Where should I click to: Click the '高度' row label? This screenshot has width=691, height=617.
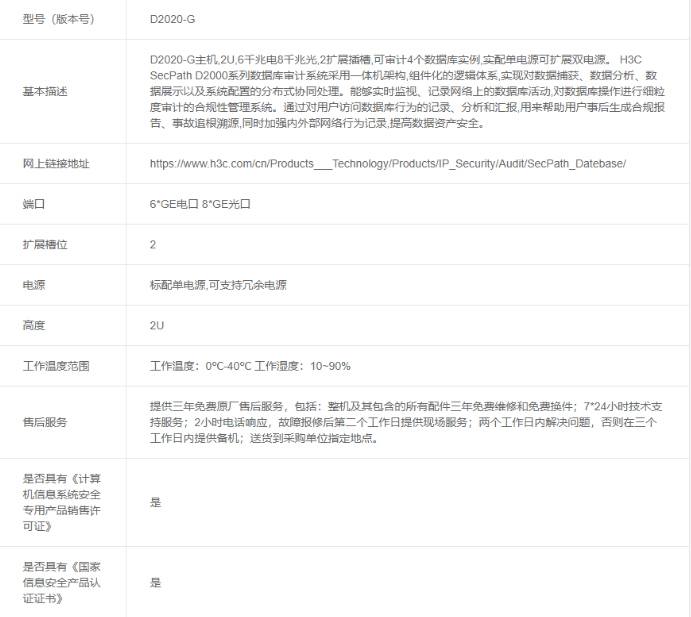[x=34, y=326]
